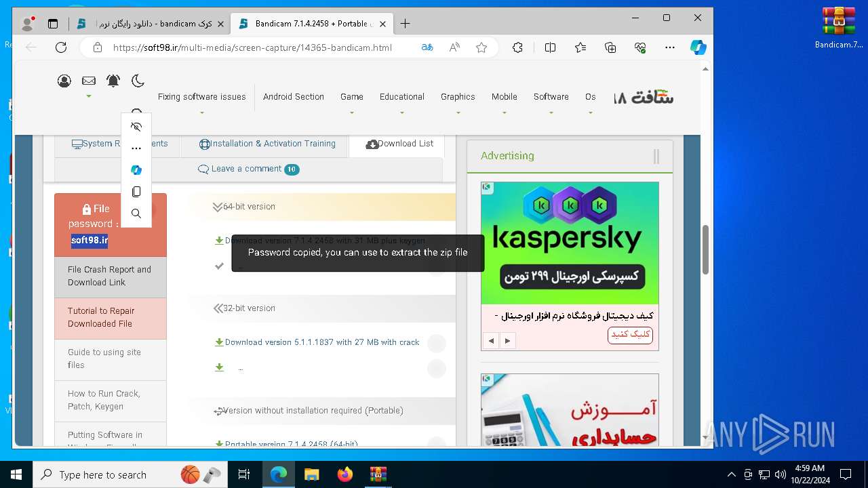Ask Copilot from mini selection toolbar
The width and height of the screenshot is (868, 488).
pyautogui.click(x=136, y=170)
